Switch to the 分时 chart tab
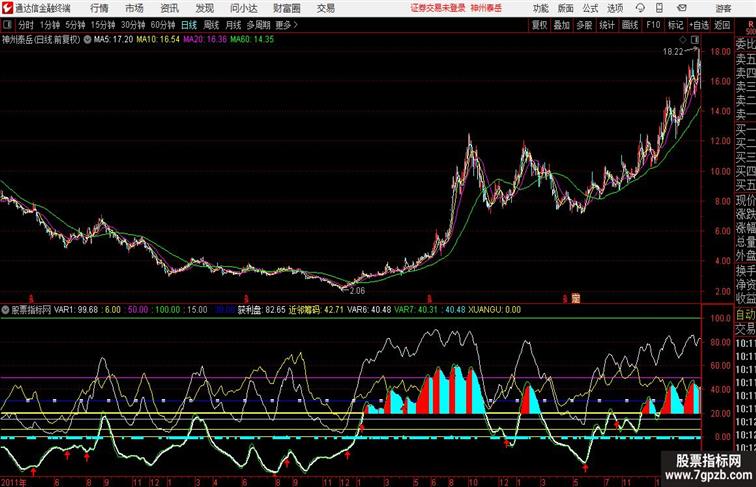The width and height of the screenshot is (756, 487). pos(26,25)
